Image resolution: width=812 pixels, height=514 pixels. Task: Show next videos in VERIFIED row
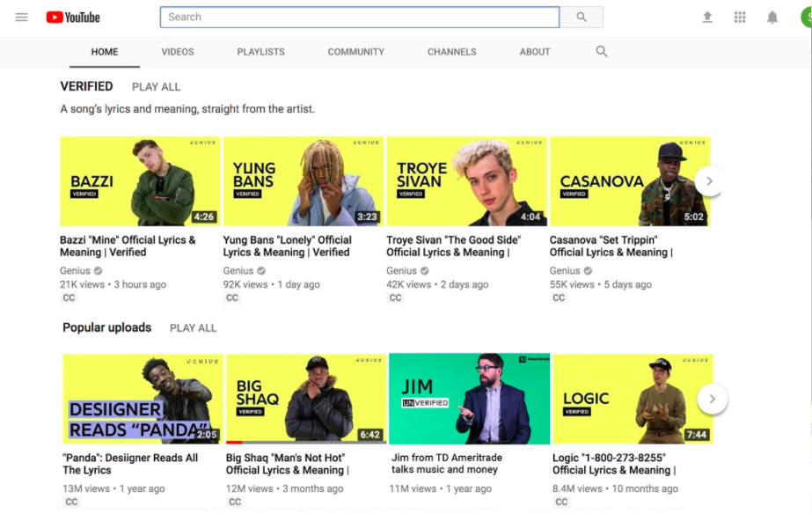click(x=709, y=180)
